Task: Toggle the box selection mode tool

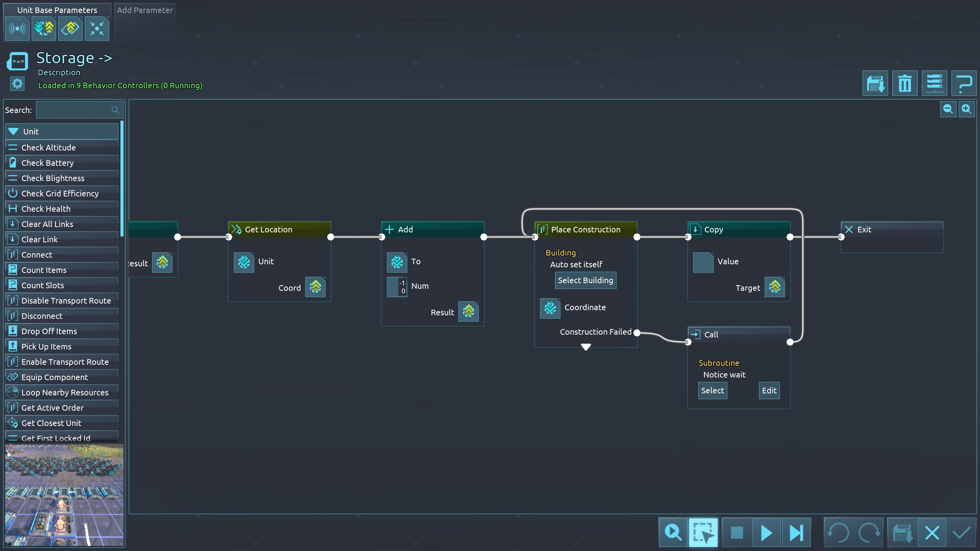Action: 703,532
